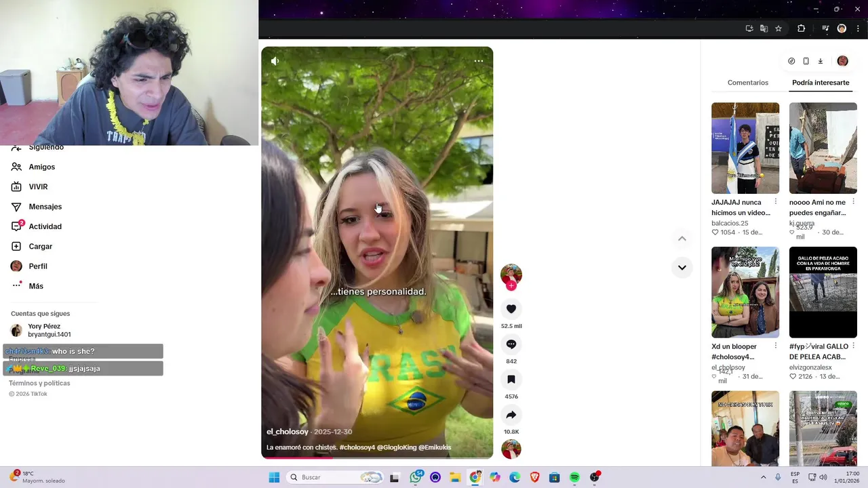Open the 'noooo Ami no me puedes engañar' thumbnail

[823, 148]
